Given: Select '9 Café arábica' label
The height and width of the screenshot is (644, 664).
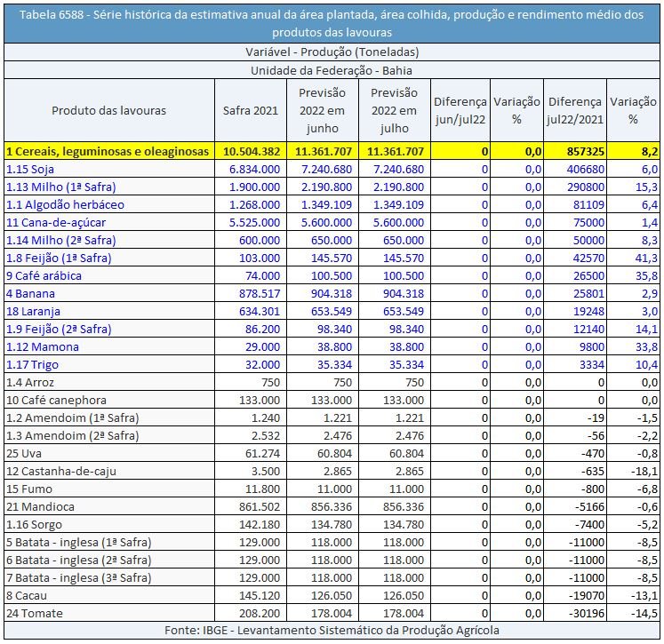Looking at the screenshot, I should [44, 276].
